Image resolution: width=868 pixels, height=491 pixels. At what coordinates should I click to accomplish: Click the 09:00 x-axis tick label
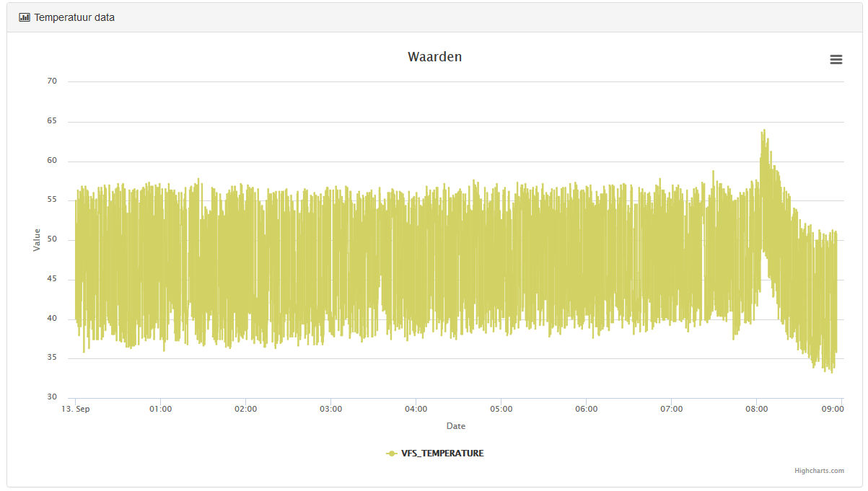833,409
